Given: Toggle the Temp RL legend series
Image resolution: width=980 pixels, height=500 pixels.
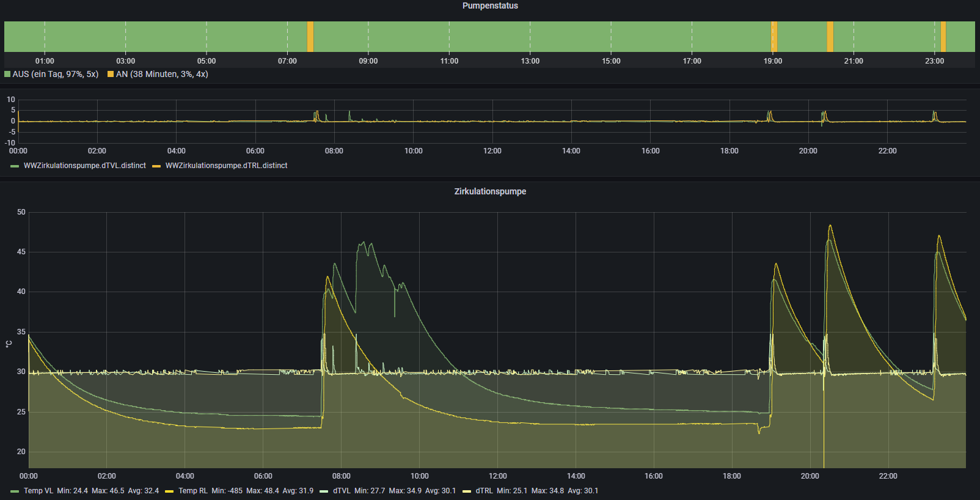Looking at the screenshot, I should point(193,491).
